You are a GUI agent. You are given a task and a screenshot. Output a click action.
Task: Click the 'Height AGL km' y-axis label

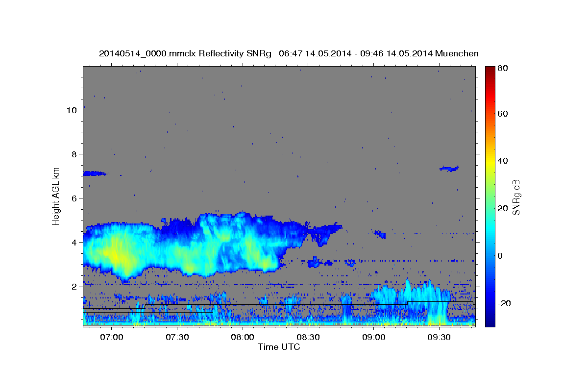(56, 196)
